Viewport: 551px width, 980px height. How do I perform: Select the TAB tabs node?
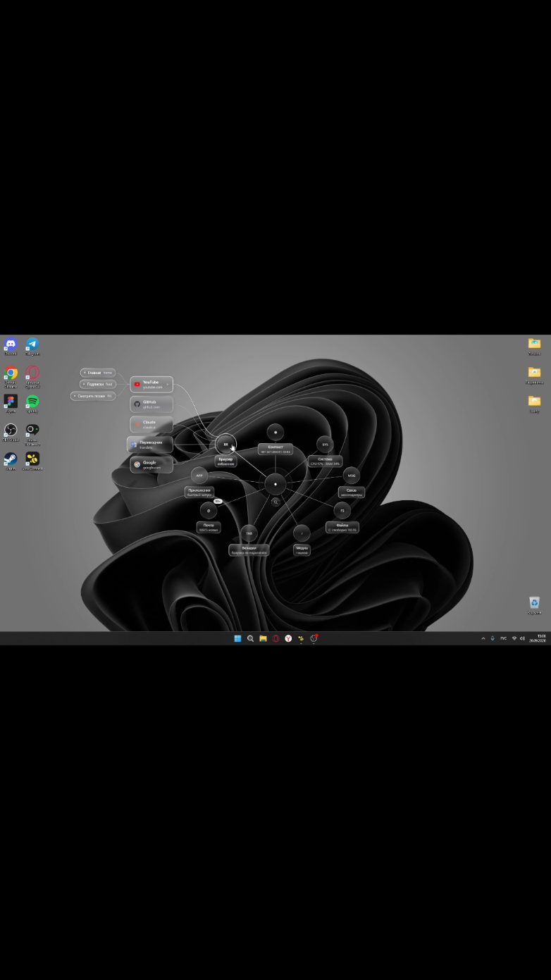pos(249,533)
